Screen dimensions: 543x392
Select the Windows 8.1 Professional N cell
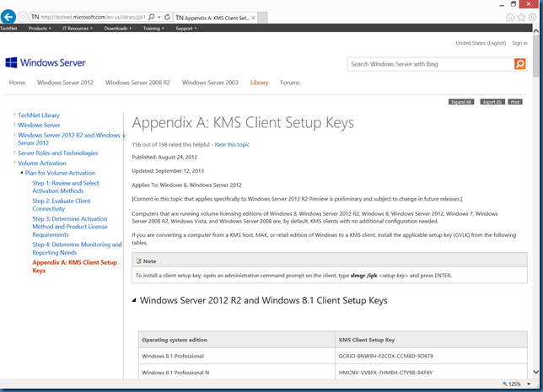coord(237,372)
